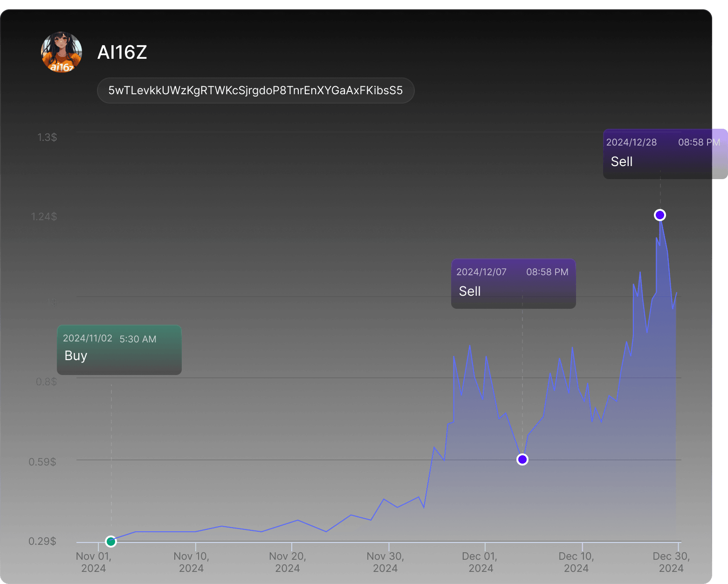Click the 1.3$ price axis label
The image size is (728, 584).
pyautogui.click(x=48, y=137)
